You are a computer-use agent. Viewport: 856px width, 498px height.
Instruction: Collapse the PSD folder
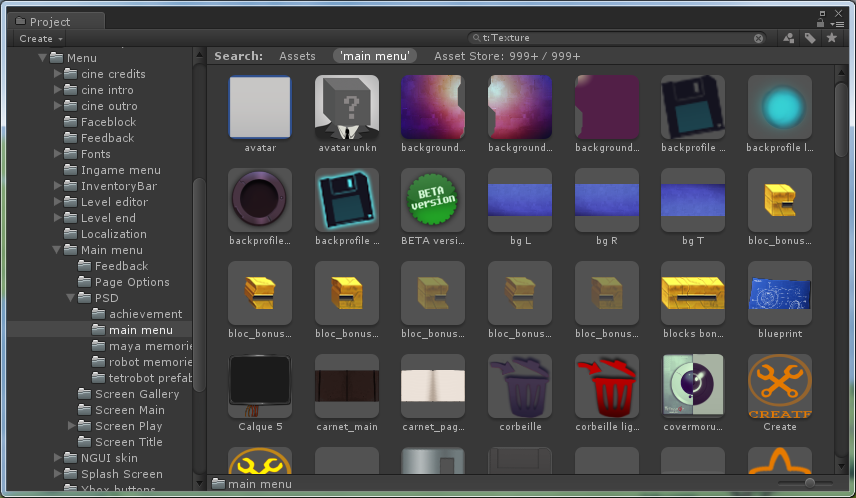(x=71, y=298)
